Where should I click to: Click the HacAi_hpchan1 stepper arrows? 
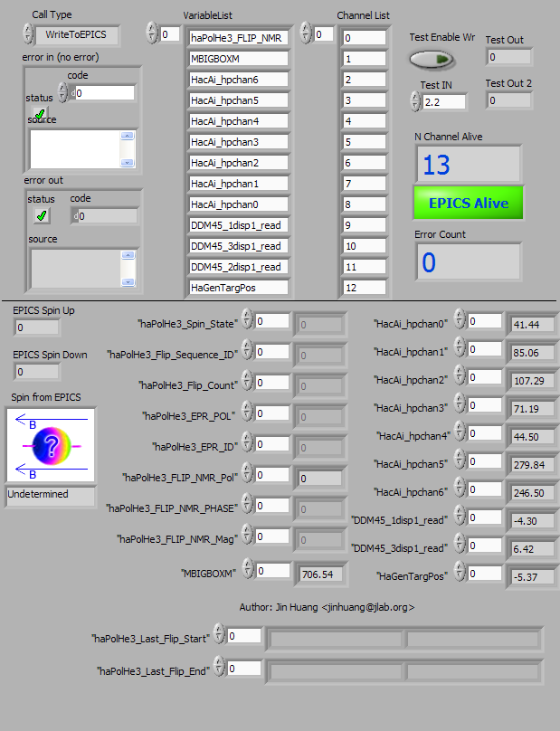[460, 348]
